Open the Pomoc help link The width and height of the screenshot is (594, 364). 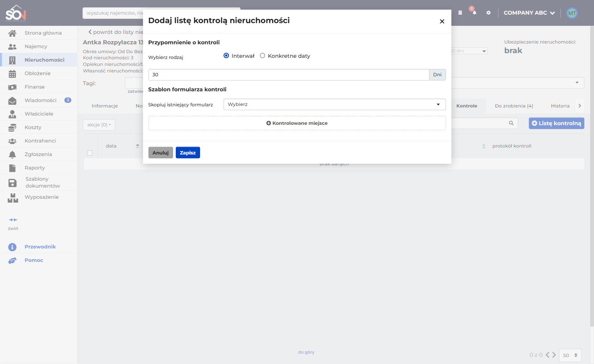click(34, 260)
